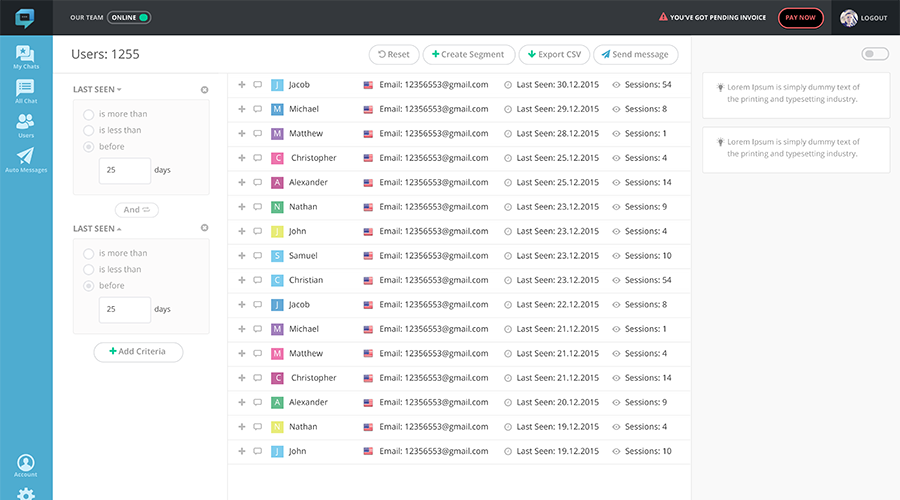Select 'is more than' in second Last Seen filter

point(88,253)
